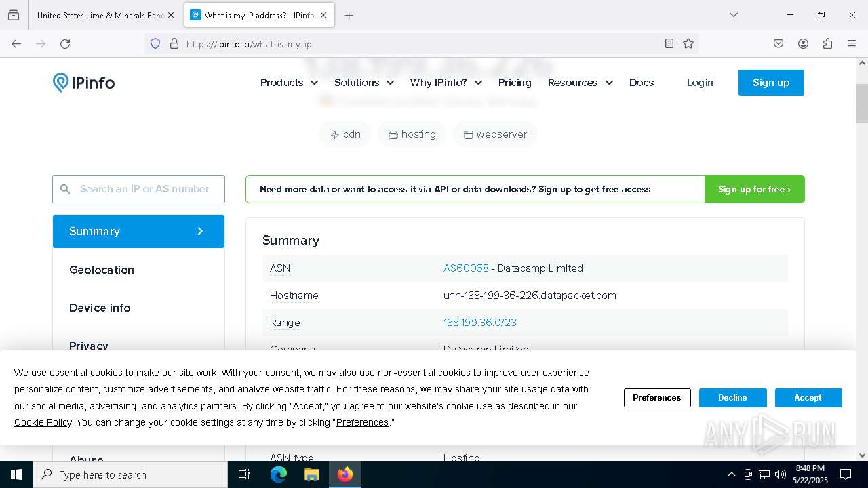Open the Windows Start menu

click(16, 474)
